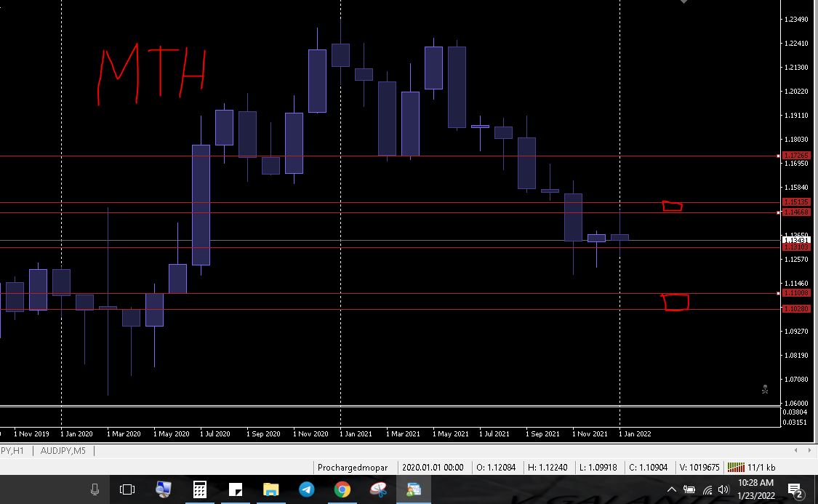Click the 1.09270 price scale label

pyautogui.click(x=796, y=332)
